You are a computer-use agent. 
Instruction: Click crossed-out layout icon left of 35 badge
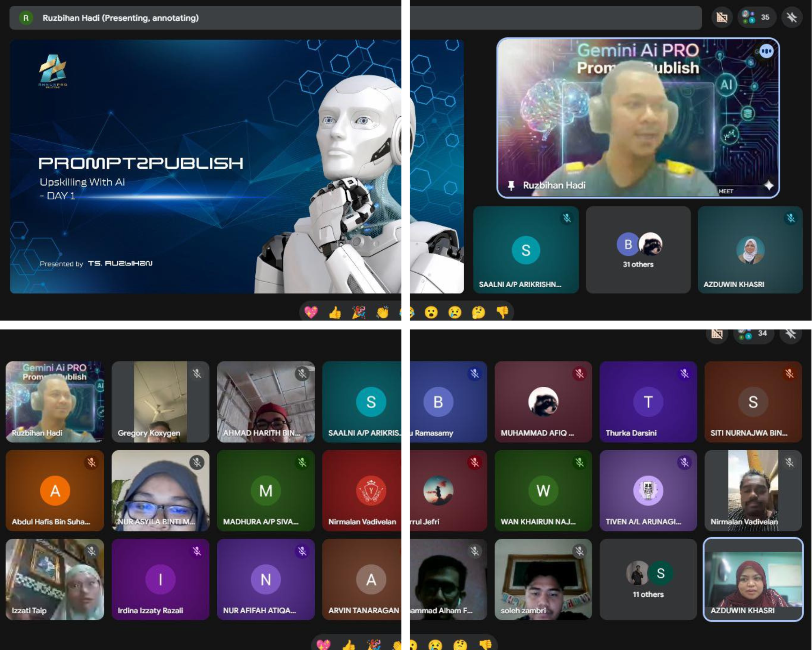(722, 17)
